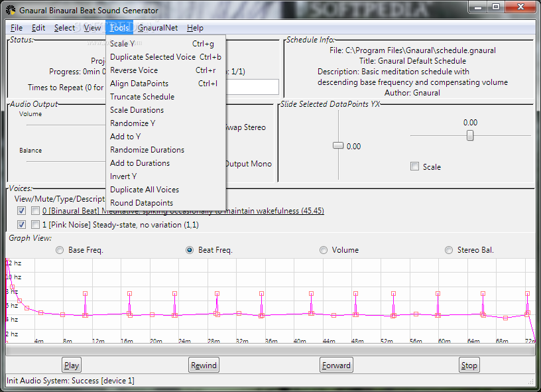Open the GnauralNet menu

tap(158, 28)
